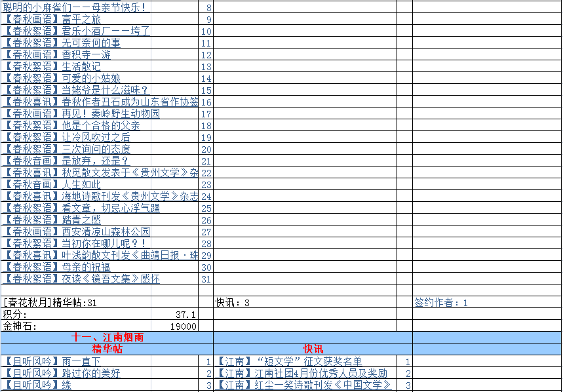Click 【春秋絮语】让冷风吹过之后 link

[68, 137]
